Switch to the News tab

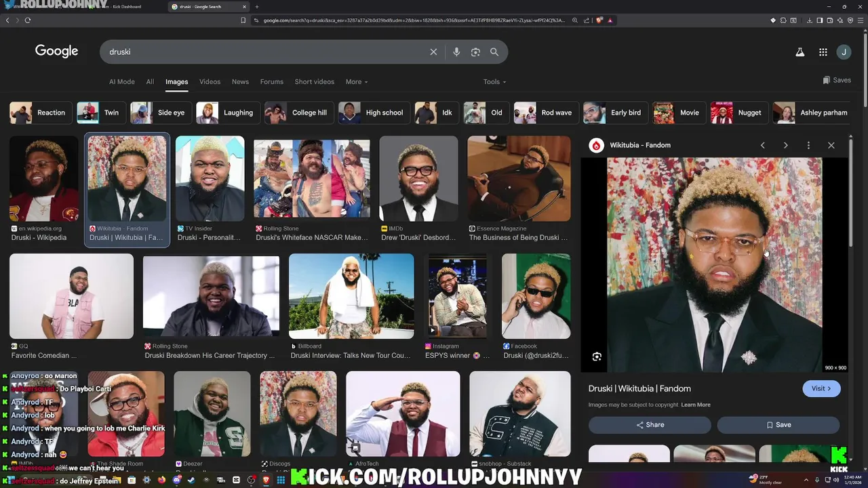click(240, 82)
